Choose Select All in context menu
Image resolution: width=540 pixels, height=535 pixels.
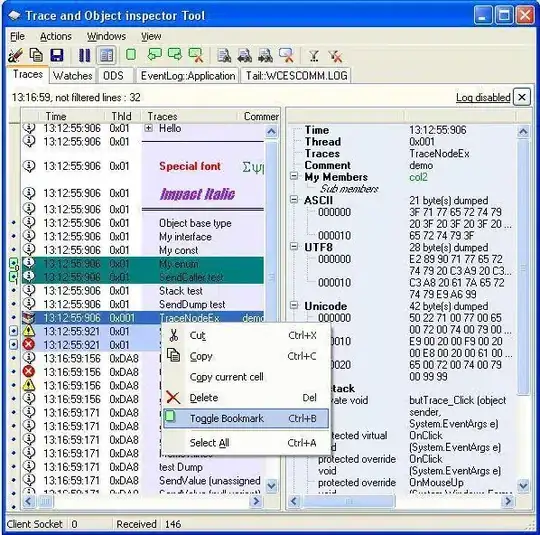pyautogui.click(x=246, y=443)
